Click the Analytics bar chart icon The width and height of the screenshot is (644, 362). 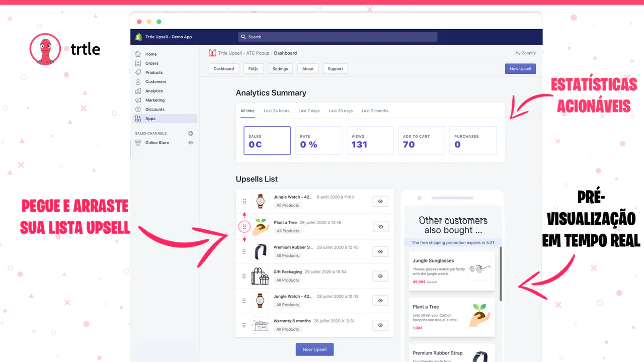click(138, 91)
